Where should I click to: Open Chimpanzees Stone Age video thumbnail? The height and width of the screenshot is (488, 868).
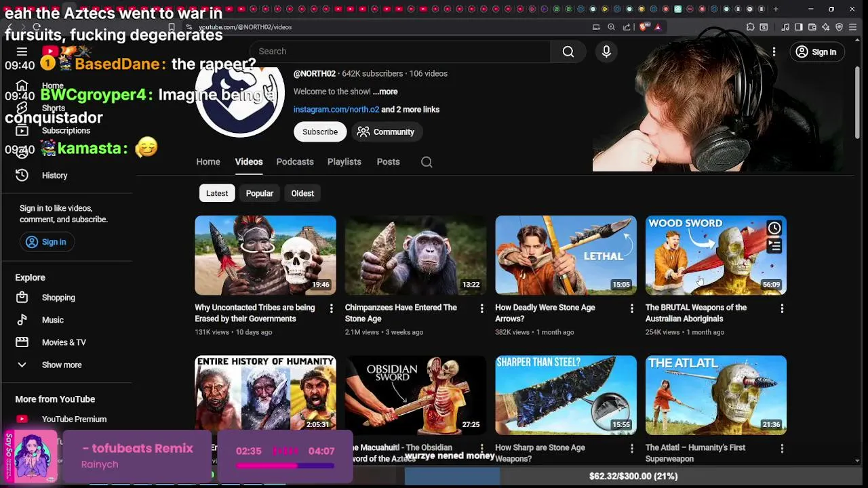[x=416, y=255]
